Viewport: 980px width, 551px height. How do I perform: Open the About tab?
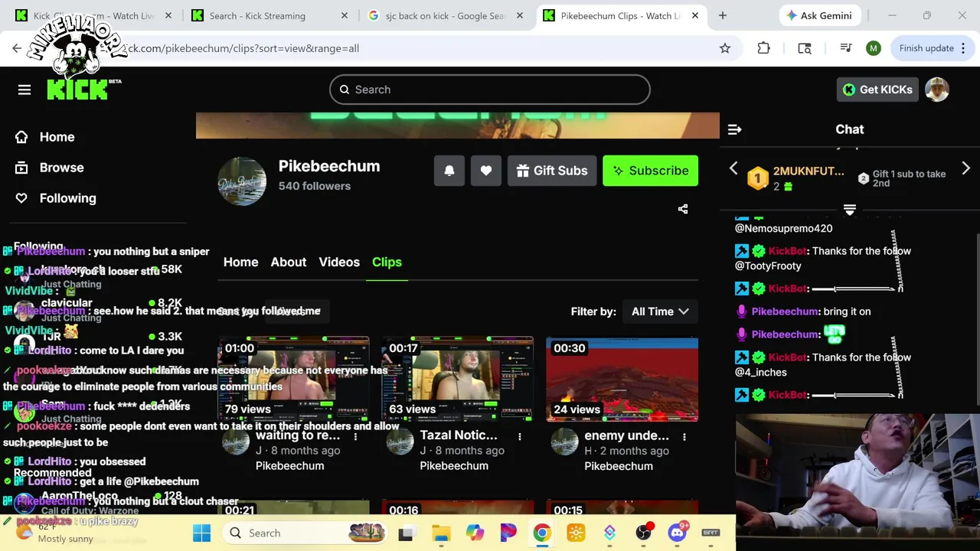click(x=289, y=262)
